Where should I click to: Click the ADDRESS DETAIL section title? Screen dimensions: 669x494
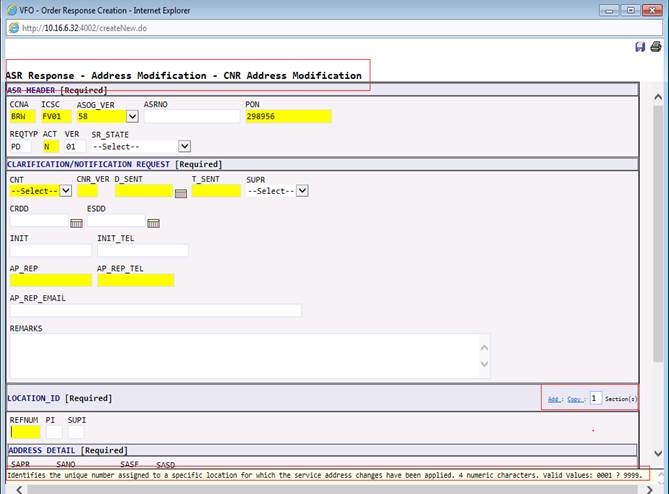42,450
